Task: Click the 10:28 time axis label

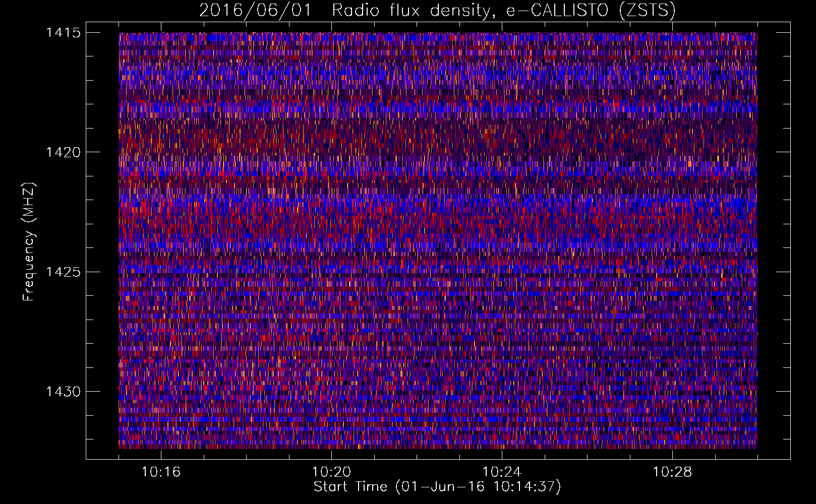Action: (672, 472)
